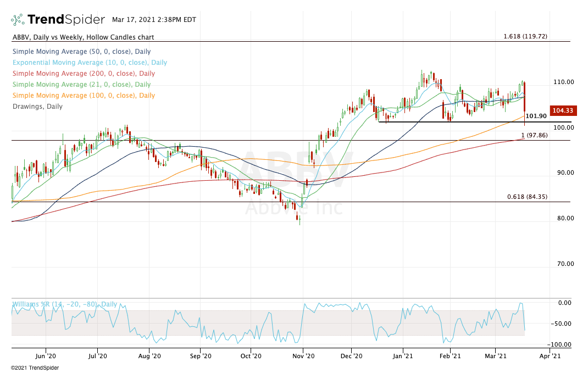Select the 0.618 (84.35) Fibonacci label
The width and height of the screenshot is (588, 373).
[x=526, y=197]
